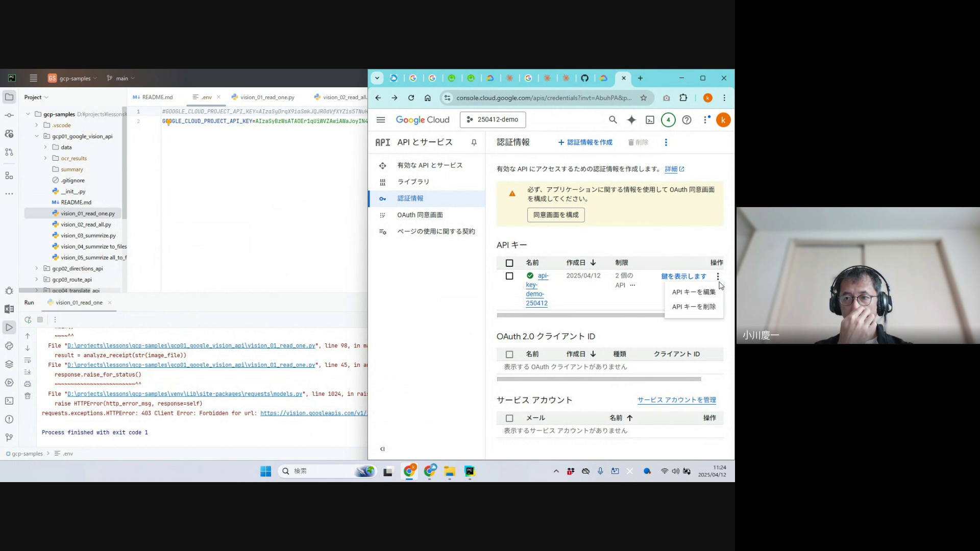Open the PyCharm Debug tool window
Image resolution: width=980 pixels, height=551 pixels.
9,291
